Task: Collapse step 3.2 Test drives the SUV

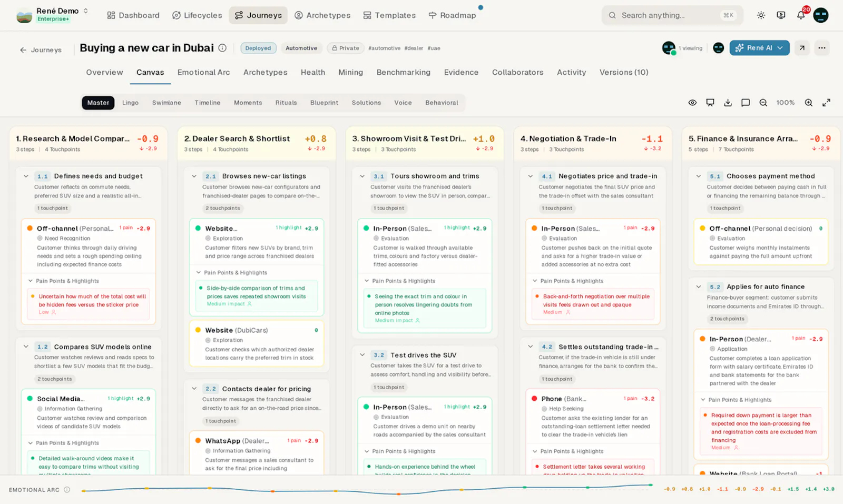Action: tap(362, 355)
